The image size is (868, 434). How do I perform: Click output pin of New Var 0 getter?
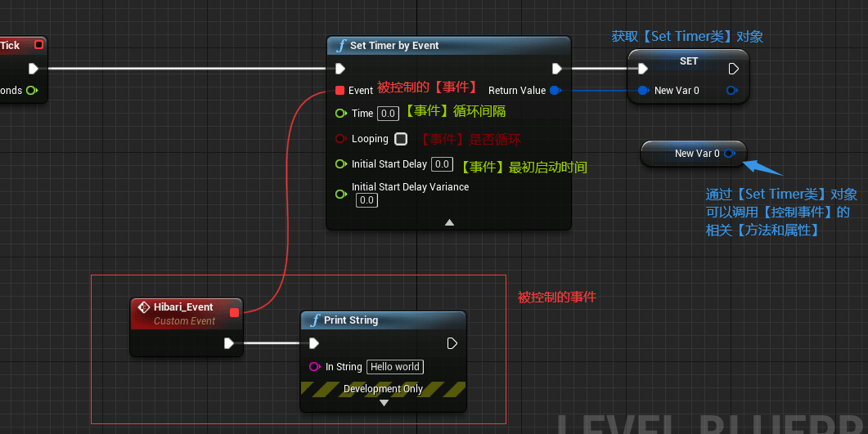tap(730, 153)
